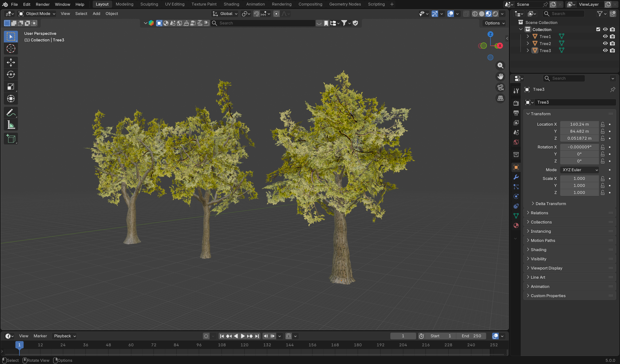
Task: Add a new workspace with plus
Action: click(x=392, y=4)
